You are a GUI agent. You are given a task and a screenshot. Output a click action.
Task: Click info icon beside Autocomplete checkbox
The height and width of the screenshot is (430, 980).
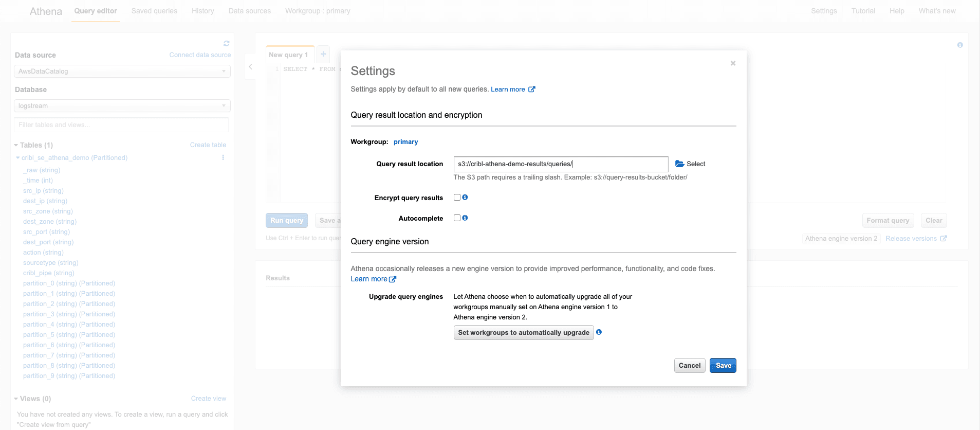[465, 218]
